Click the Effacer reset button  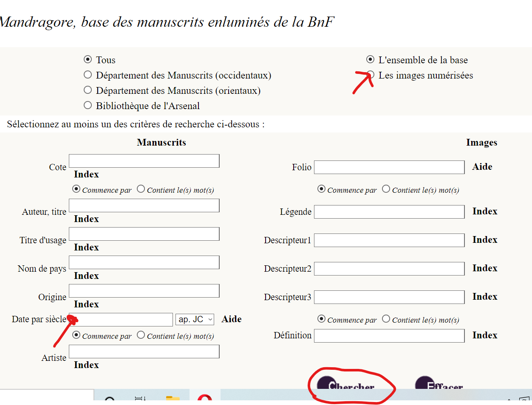pyautogui.click(x=439, y=383)
